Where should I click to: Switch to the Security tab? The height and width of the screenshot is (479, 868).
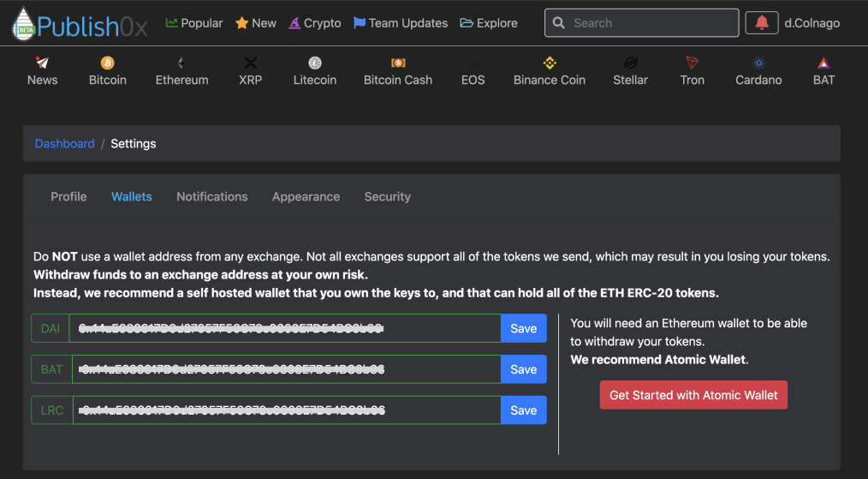(x=388, y=197)
